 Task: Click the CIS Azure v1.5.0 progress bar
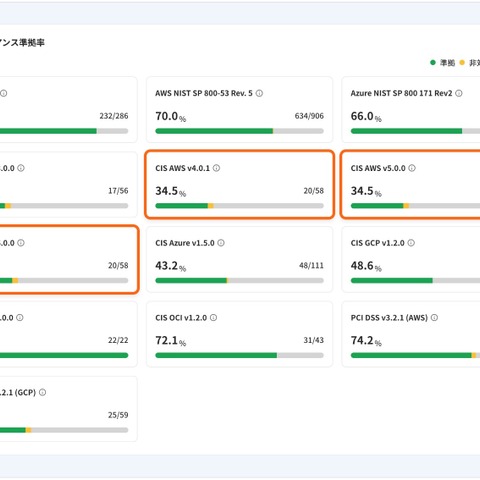point(239,280)
